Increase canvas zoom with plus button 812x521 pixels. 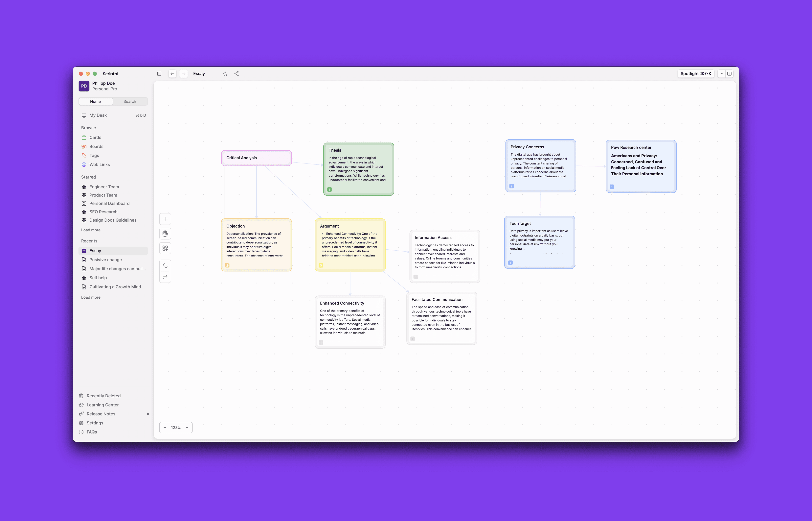pos(187,428)
